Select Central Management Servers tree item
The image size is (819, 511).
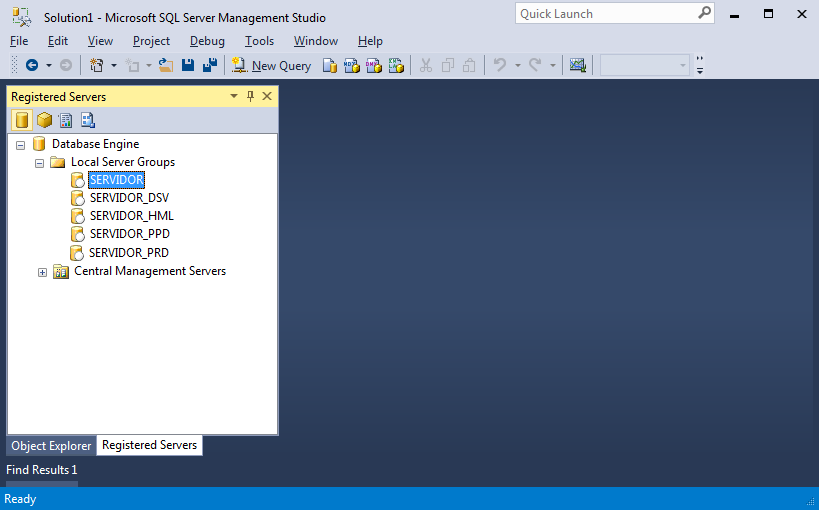pos(150,271)
